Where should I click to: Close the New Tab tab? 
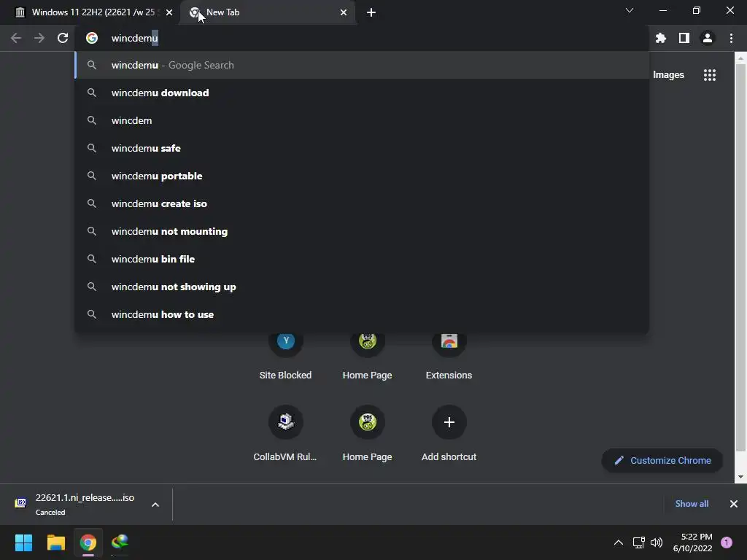[x=344, y=12]
